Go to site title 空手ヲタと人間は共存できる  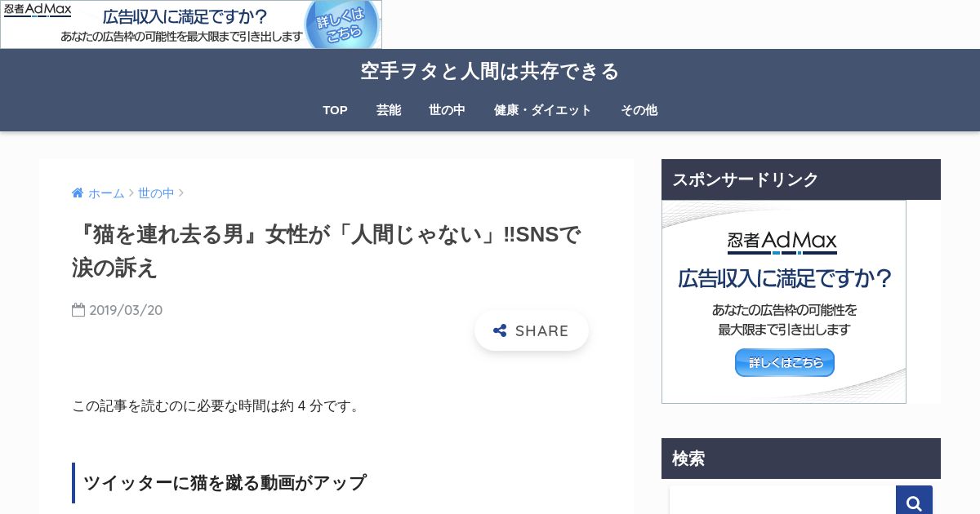pos(490,71)
